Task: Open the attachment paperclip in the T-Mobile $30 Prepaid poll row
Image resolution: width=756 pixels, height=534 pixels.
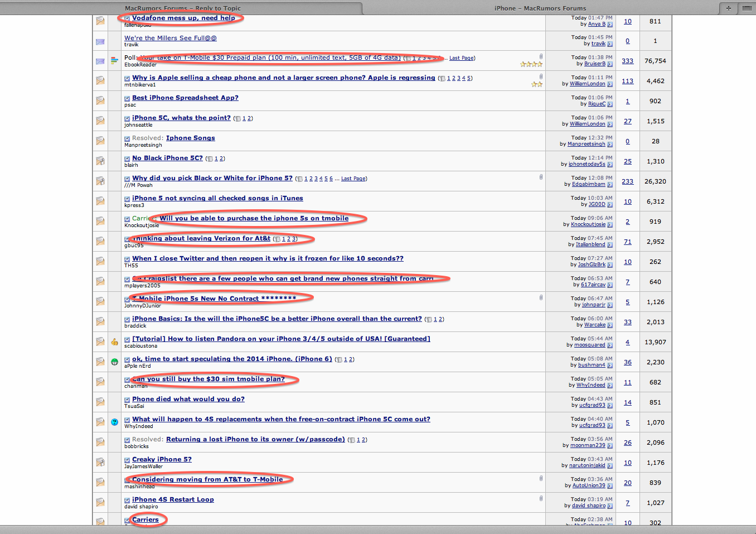Action: coord(541,56)
